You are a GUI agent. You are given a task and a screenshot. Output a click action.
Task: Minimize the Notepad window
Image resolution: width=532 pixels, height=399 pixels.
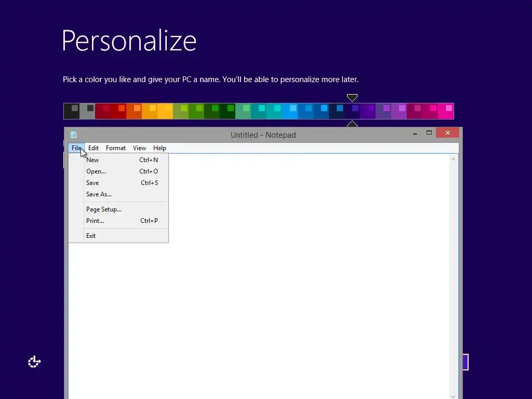[415, 133]
